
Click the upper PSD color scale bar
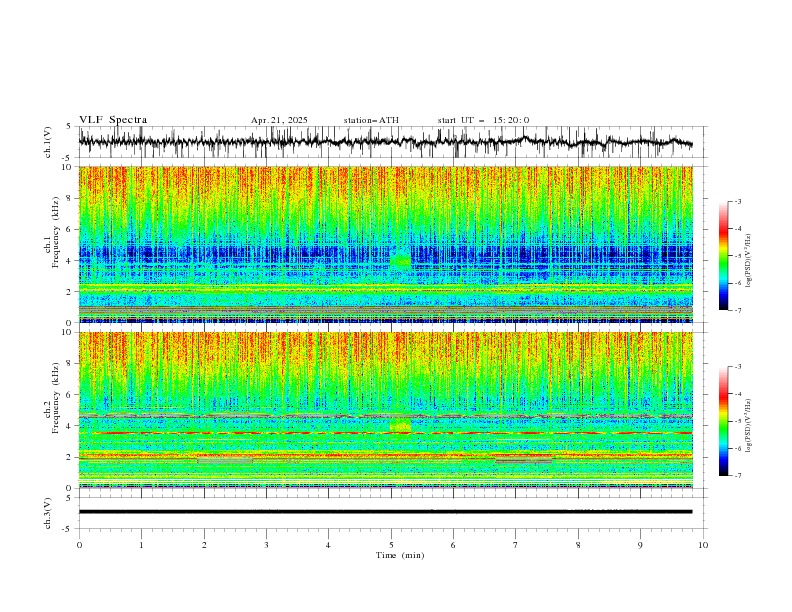tap(723, 256)
